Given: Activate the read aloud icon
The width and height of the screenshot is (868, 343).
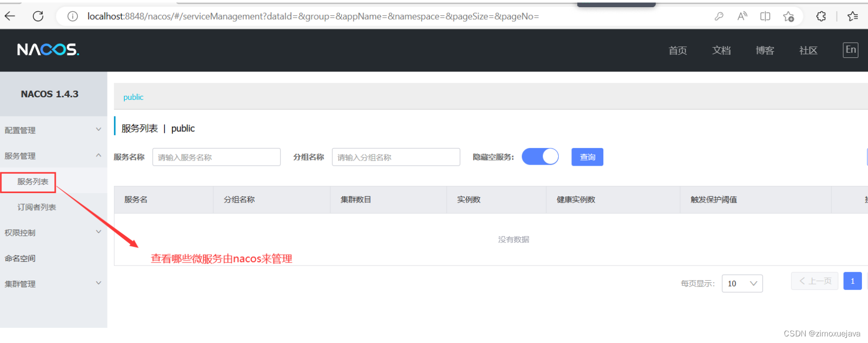Looking at the screenshot, I should 742,16.
